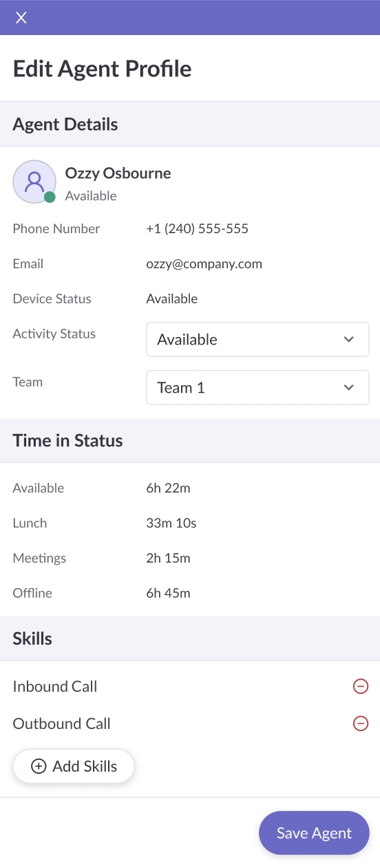Click the green availability status dot
The image size is (380, 868).
pos(50,197)
